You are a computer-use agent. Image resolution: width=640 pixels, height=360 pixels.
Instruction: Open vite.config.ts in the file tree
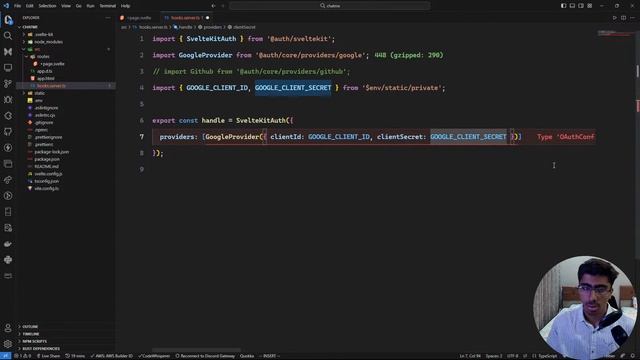click(x=47, y=189)
